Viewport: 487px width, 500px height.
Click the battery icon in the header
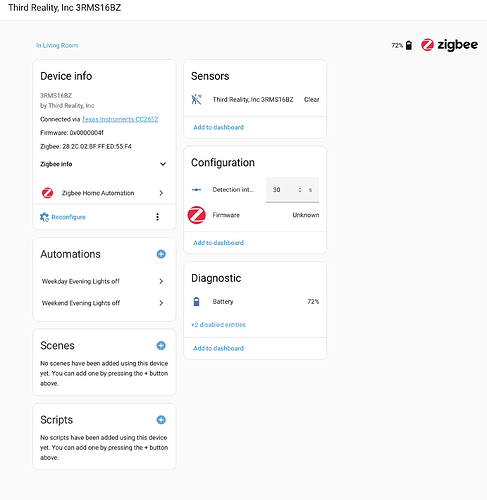coord(409,45)
